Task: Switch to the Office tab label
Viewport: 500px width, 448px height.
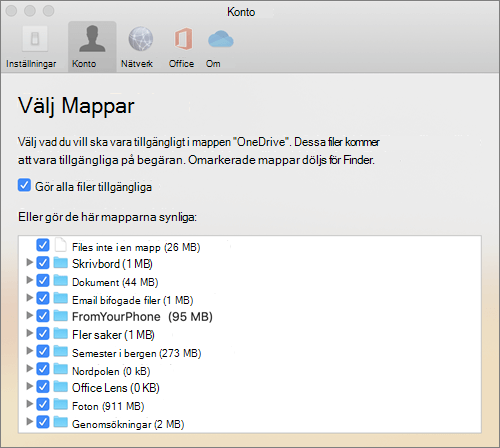Action: click(181, 64)
